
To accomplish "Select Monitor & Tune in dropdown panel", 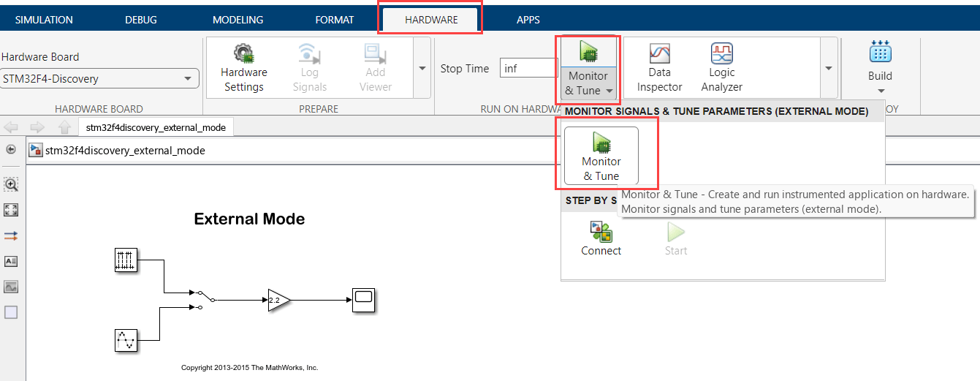I will pyautogui.click(x=601, y=156).
